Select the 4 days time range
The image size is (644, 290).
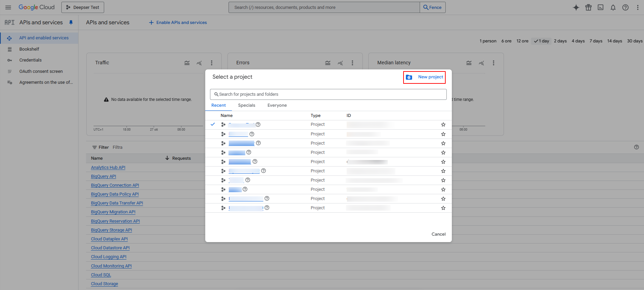click(x=578, y=41)
